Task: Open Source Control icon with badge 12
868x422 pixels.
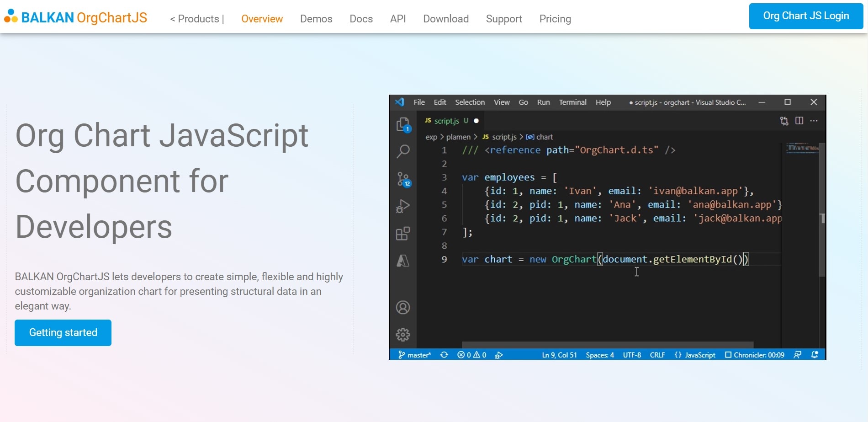Action: click(x=403, y=179)
